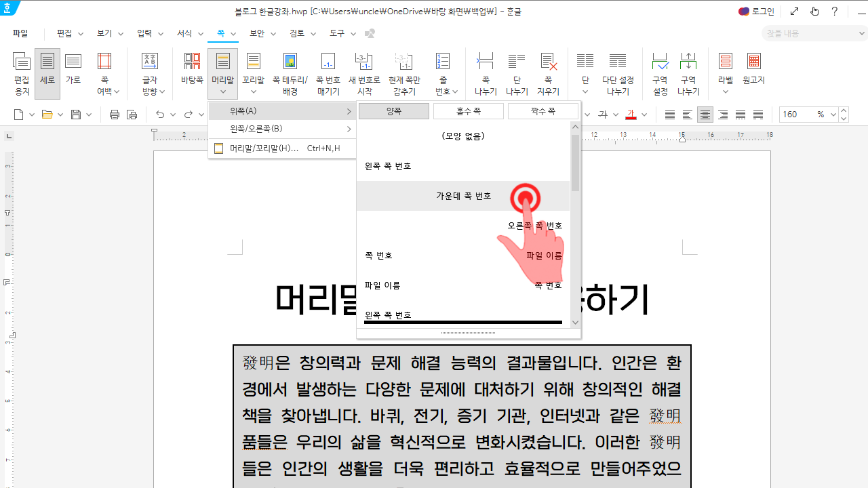
Task: Select 세로 portrait orientation
Action: tap(47, 73)
